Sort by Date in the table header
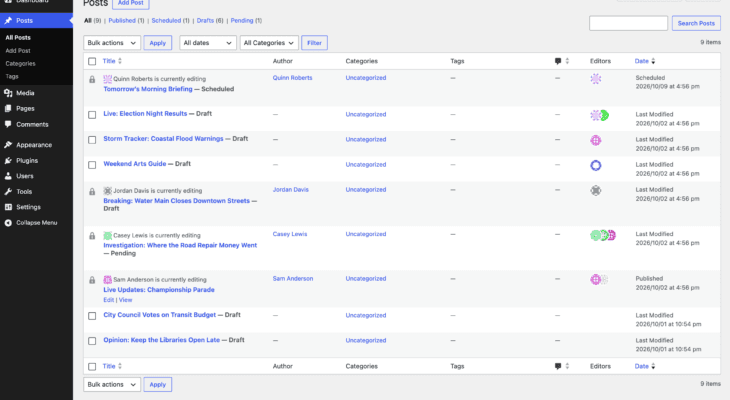730x400 pixels. tap(645, 61)
